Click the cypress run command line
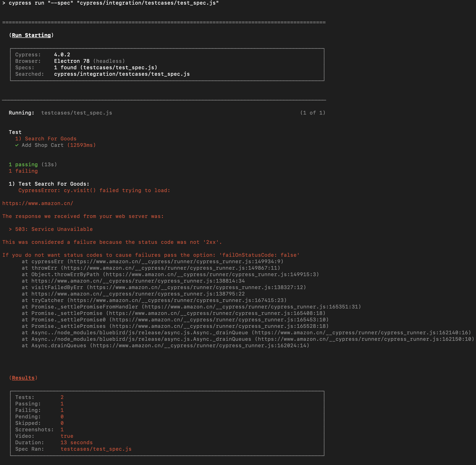This screenshot has width=476, height=465. pos(110,3)
